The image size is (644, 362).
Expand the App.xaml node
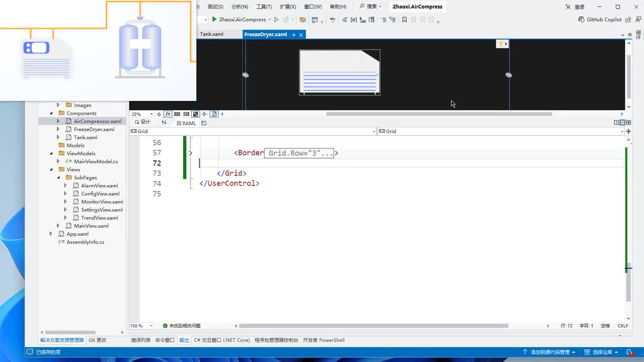click(x=51, y=234)
